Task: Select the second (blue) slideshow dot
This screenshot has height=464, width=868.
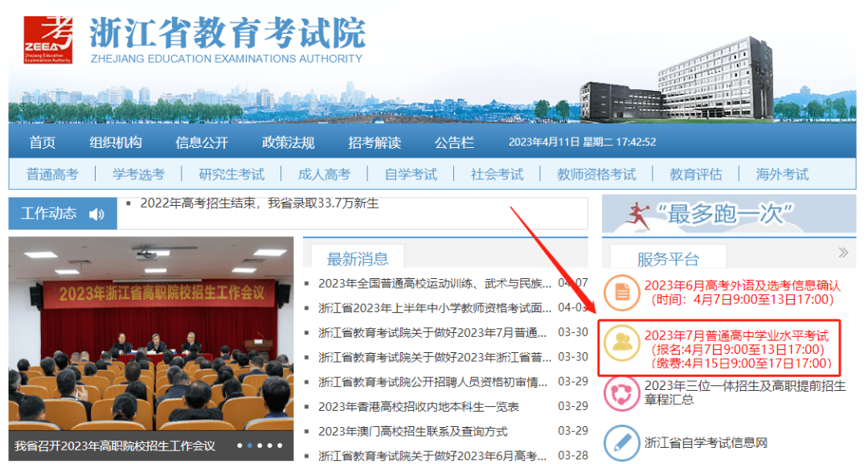Action: click(250, 446)
